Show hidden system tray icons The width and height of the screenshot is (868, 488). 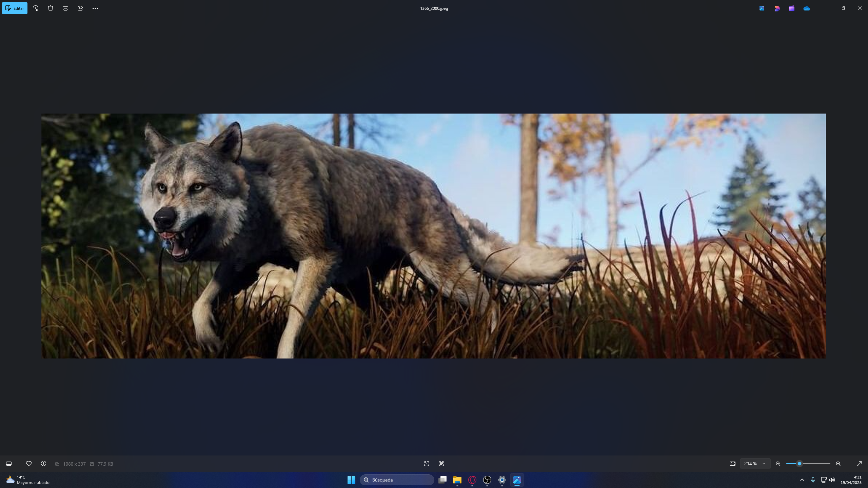coord(802,480)
